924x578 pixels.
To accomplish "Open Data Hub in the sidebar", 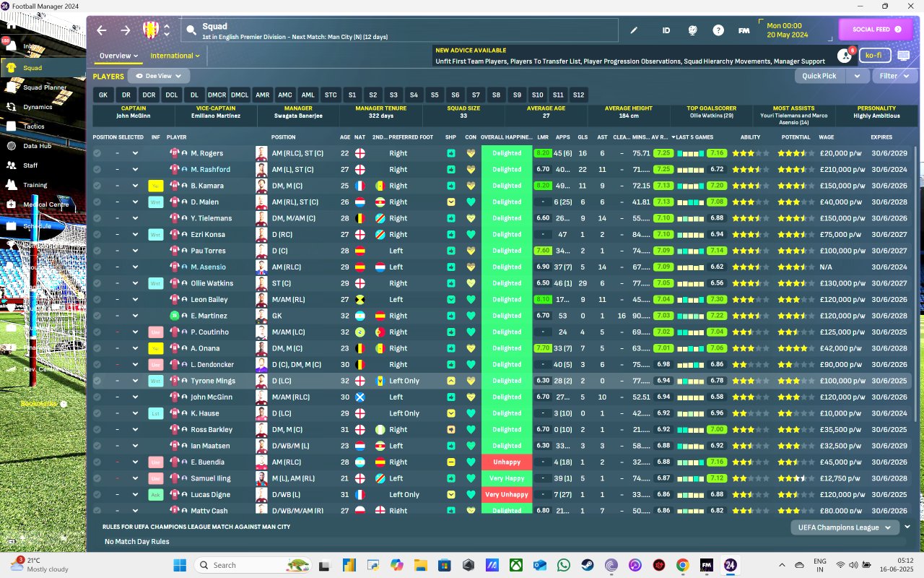I will [43, 146].
